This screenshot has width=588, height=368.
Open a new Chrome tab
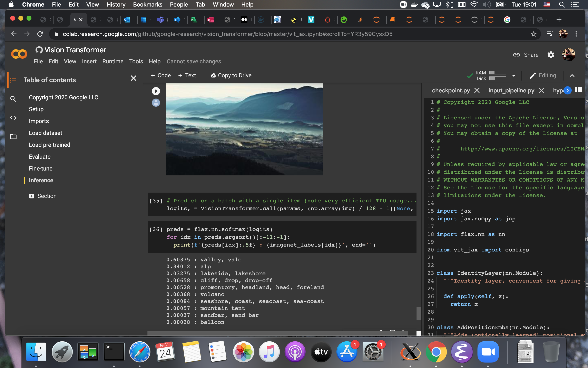click(559, 19)
